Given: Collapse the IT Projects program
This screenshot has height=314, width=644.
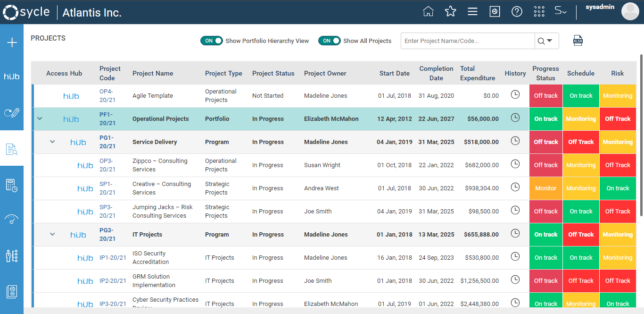Looking at the screenshot, I should [52, 234].
